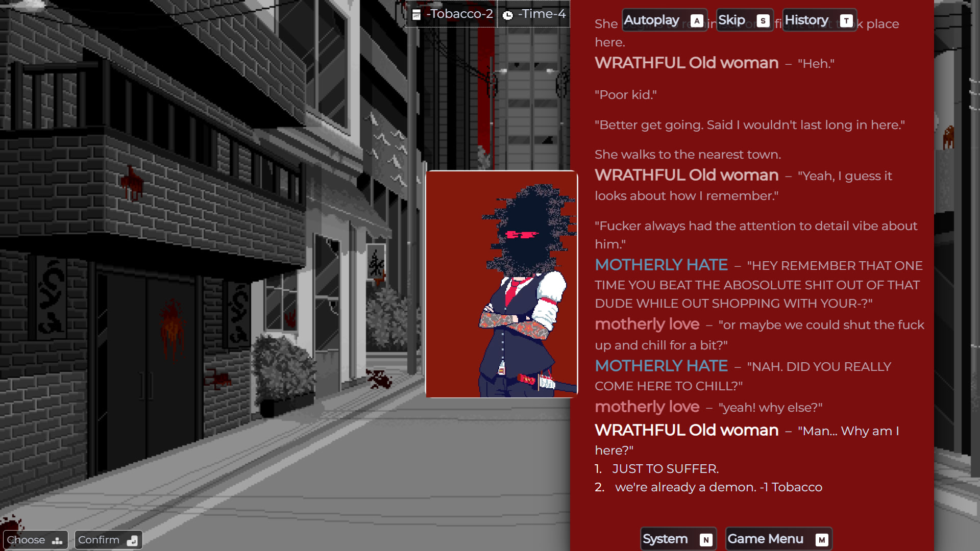
Task: Select choice 'JUST TO SUFFER.'
Action: click(x=665, y=469)
